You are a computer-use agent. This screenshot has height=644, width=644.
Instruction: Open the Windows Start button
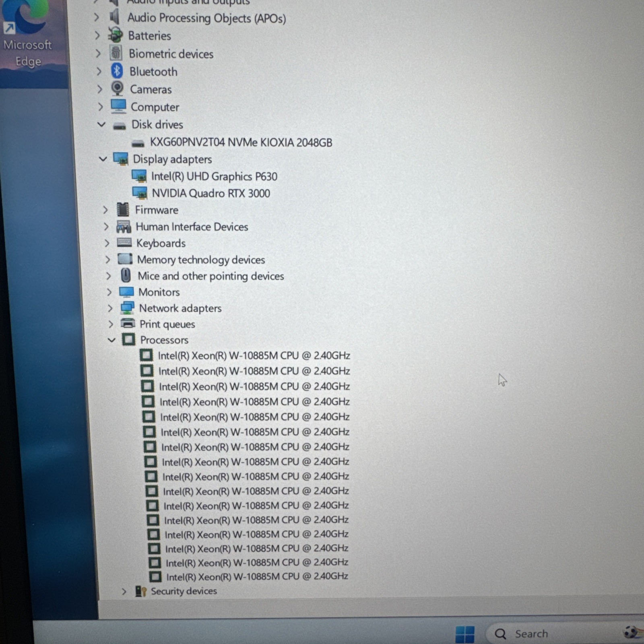click(465, 634)
